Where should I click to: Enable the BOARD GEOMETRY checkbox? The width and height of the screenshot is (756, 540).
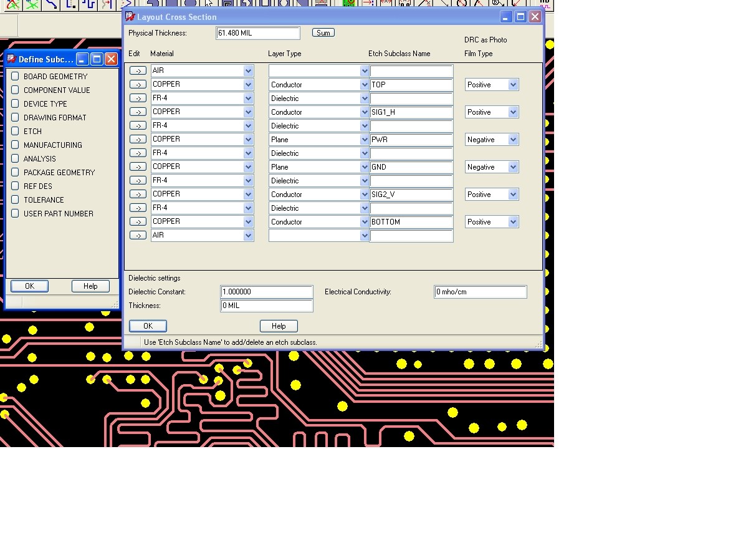tap(15, 76)
